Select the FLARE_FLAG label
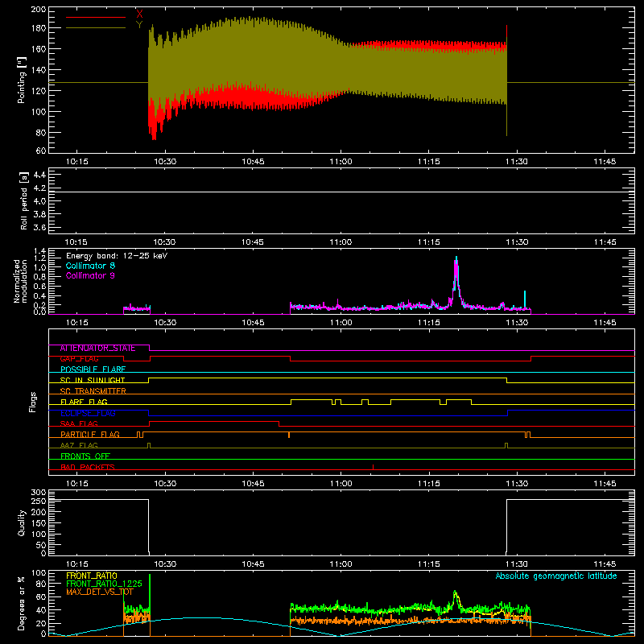 84,402
